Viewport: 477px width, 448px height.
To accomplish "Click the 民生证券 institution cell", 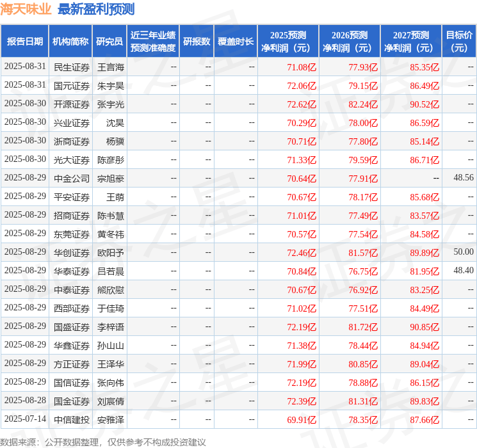I will pos(71,67).
